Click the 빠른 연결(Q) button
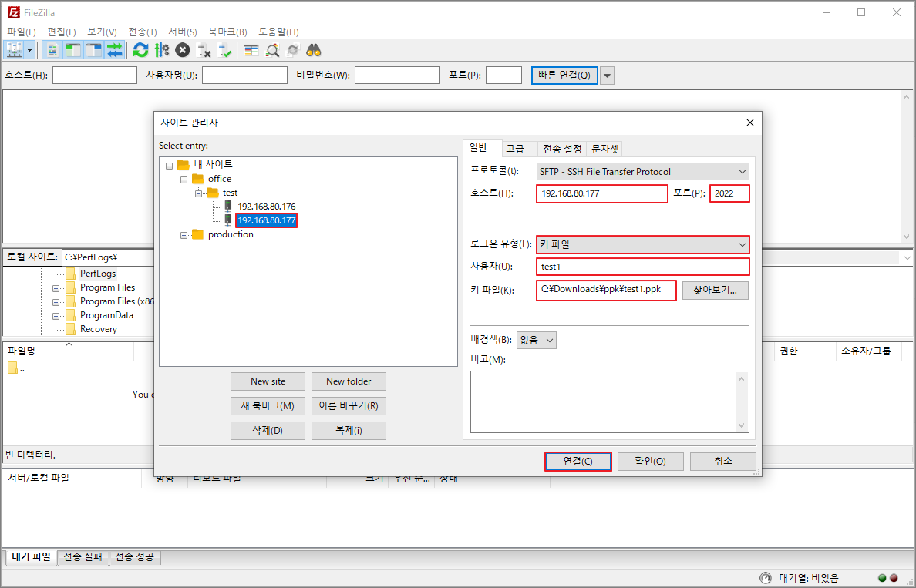The width and height of the screenshot is (916, 588). pos(564,76)
